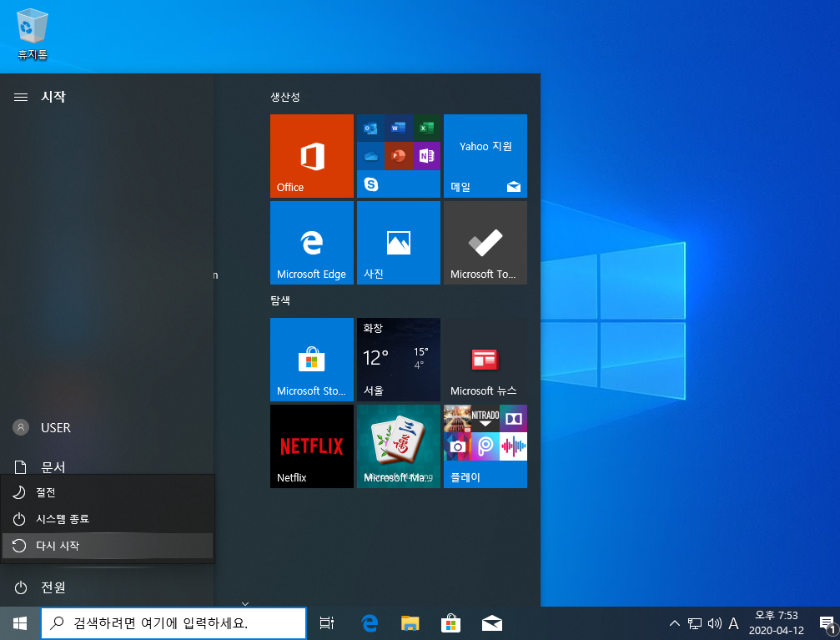The image size is (840, 640).
Task: Open the Microsoft To-Do tile
Action: [485, 243]
